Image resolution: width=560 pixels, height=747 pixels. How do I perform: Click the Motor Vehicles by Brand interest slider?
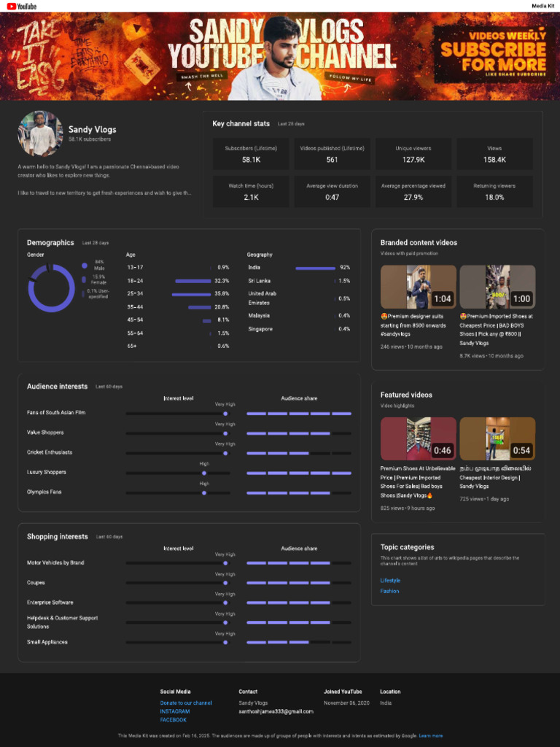[178, 563]
